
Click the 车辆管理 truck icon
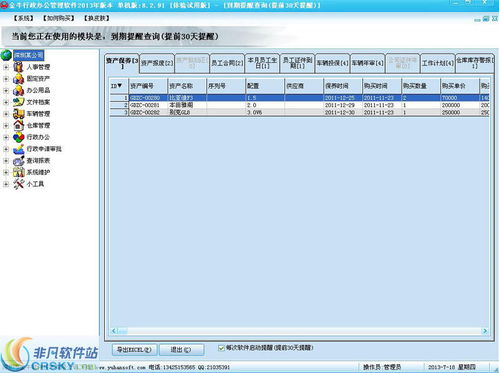pos(19,114)
